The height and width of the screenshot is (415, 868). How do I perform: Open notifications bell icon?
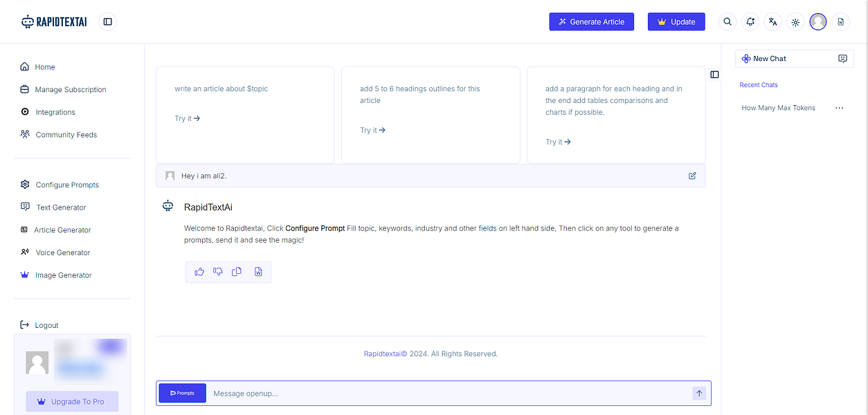(750, 21)
